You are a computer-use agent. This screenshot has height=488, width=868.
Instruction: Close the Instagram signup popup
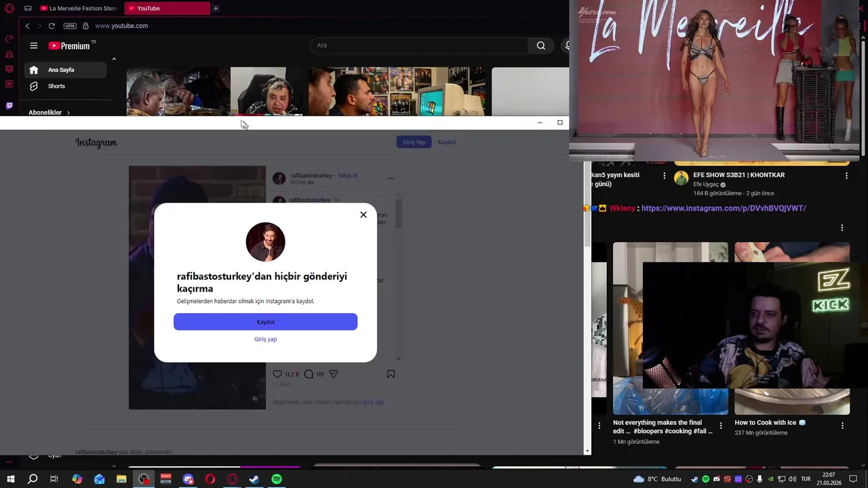[x=363, y=215]
